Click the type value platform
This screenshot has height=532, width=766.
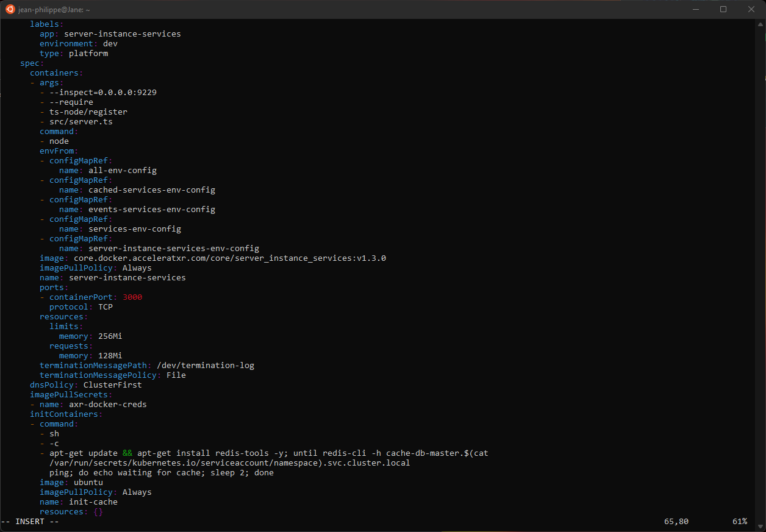tap(88, 54)
